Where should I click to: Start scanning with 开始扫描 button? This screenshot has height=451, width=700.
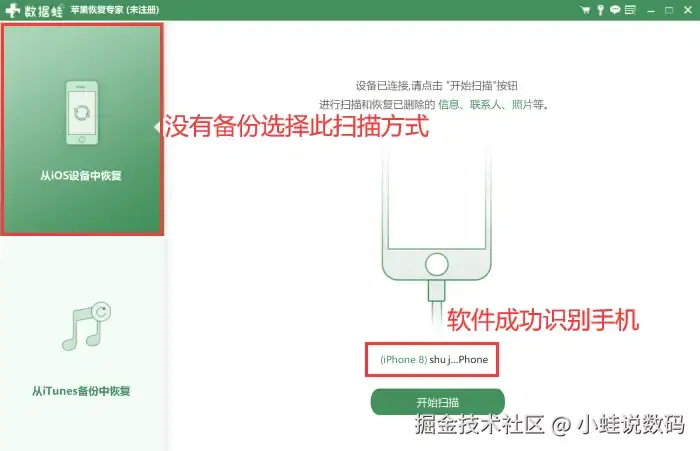(x=438, y=402)
